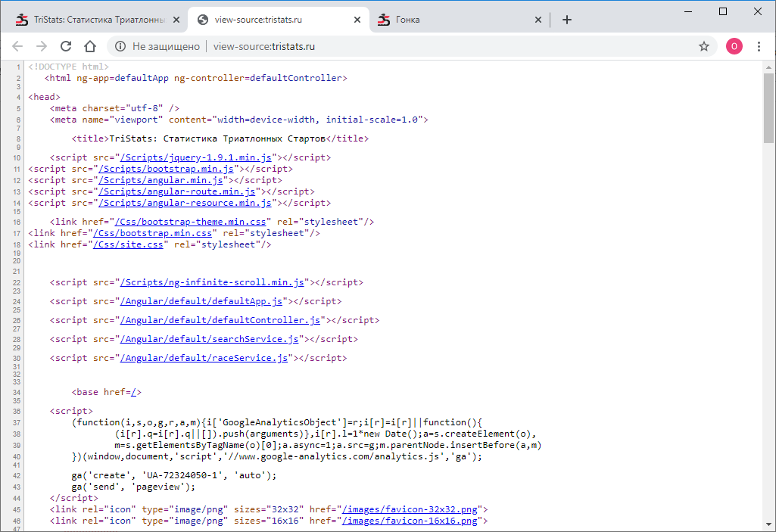Screen dimensions: 776x532
Task: Open site info via the 'Не защищено' icon
Action: (120, 46)
